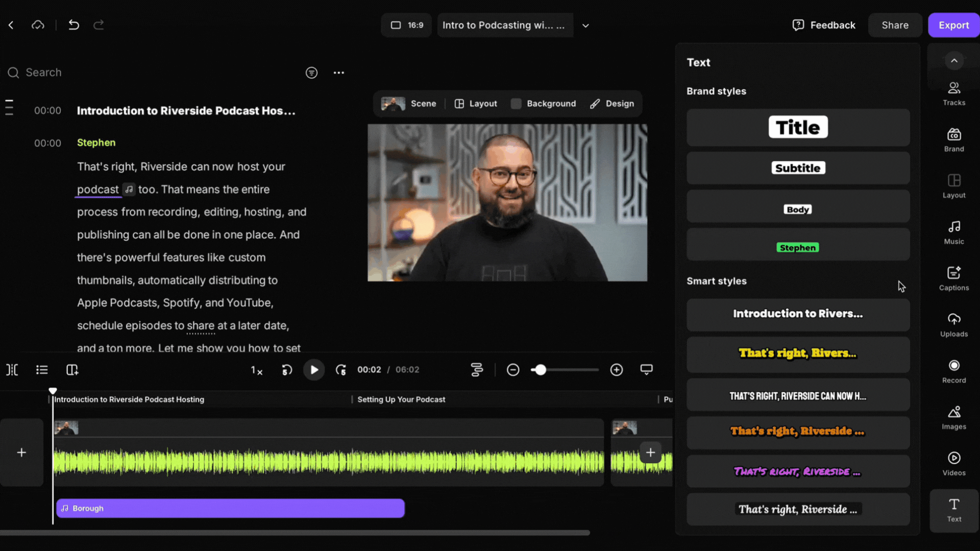Pick the yellow That's right, Rivers... smart style
980x551 pixels.
click(798, 354)
